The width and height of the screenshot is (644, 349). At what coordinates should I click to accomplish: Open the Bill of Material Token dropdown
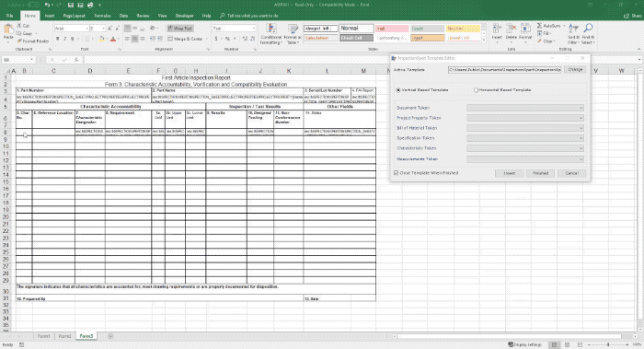click(x=525, y=128)
